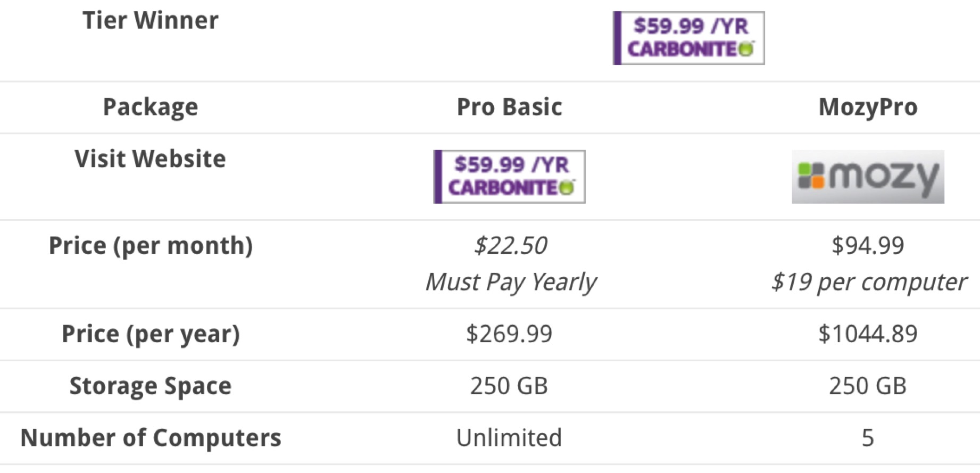Image resolution: width=980 pixels, height=473 pixels.
Task: Click the Tier Winner row label
Action: [151, 20]
